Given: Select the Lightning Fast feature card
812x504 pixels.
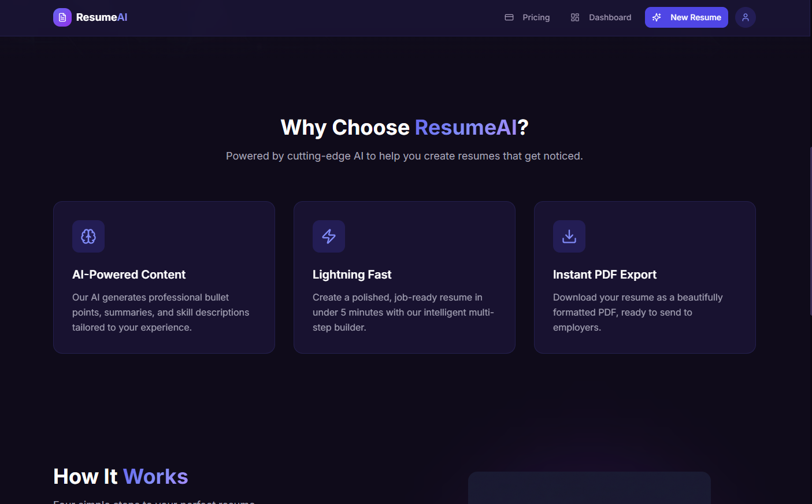Looking at the screenshot, I should point(404,277).
